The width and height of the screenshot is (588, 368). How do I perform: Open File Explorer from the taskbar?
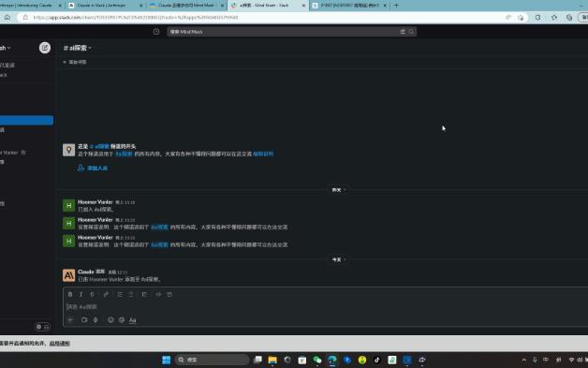[272, 361]
